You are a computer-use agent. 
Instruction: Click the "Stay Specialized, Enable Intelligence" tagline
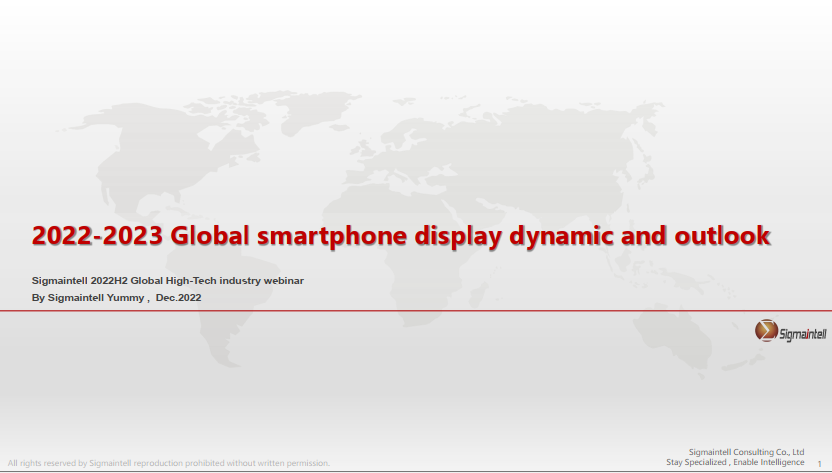[735, 462]
